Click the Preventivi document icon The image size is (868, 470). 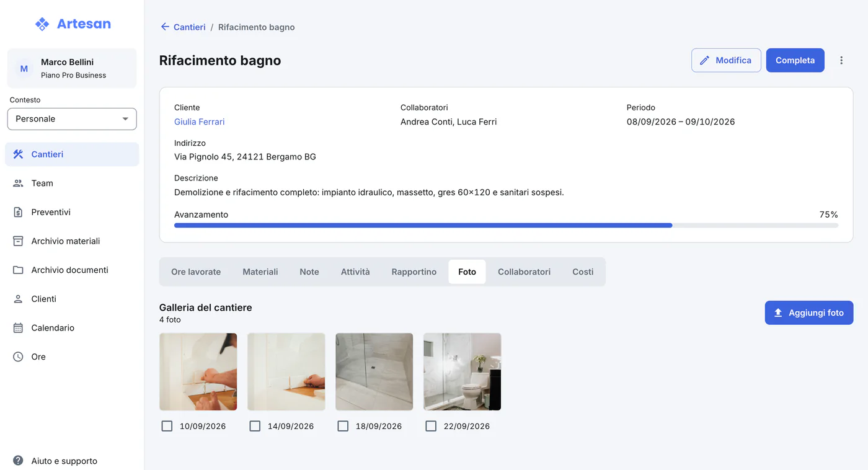(18, 212)
